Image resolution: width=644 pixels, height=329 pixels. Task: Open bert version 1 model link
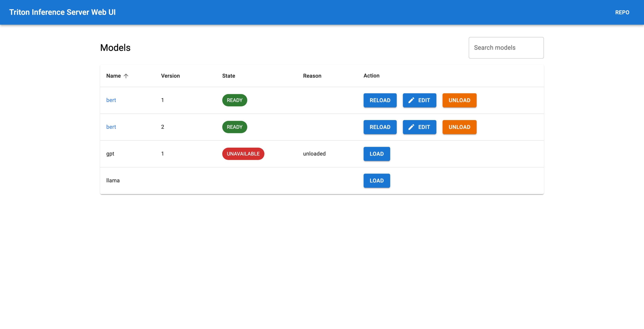pos(111,100)
